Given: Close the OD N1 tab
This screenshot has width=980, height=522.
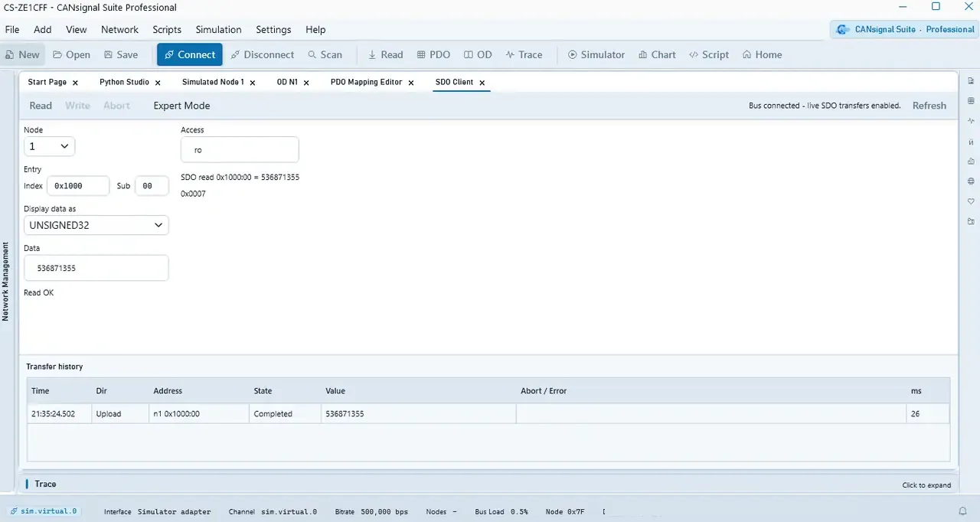Looking at the screenshot, I should [x=306, y=83].
